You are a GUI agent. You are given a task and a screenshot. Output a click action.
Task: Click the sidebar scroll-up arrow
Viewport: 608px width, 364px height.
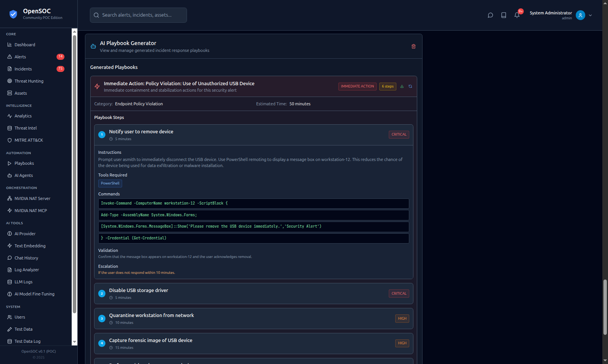pyautogui.click(x=75, y=31)
